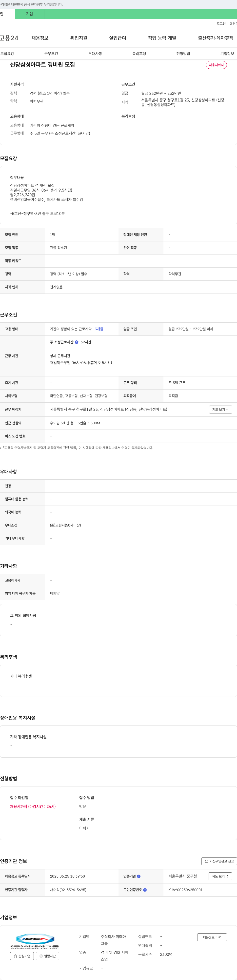The image size is (237, 980).
Task: Report via 거짓구인광고 신고 button
Action: pyautogui.click(x=219, y=861)
